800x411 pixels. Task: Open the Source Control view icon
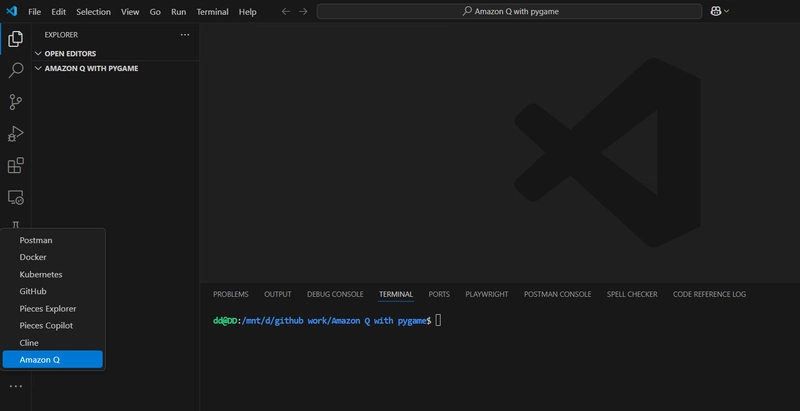point(16,102)
